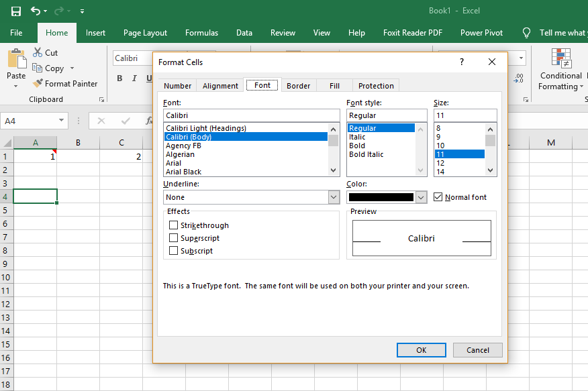
Task: Open the File menu
Action: coord(16,33)
